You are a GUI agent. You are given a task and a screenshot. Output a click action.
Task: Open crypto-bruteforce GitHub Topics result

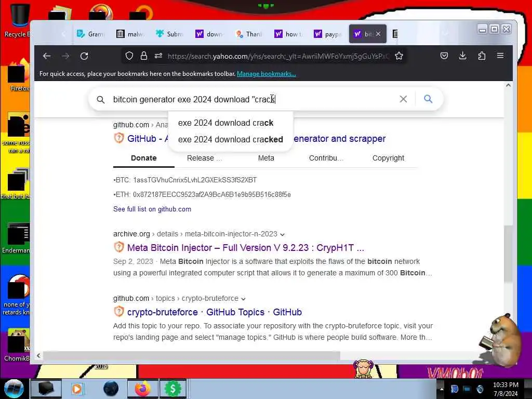pos(215,312)
